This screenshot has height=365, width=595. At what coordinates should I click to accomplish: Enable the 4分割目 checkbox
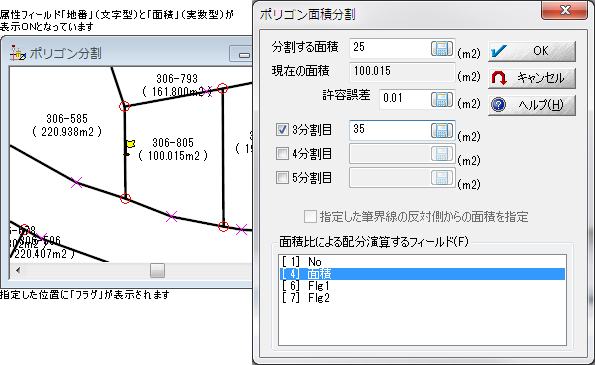point(282,154)
